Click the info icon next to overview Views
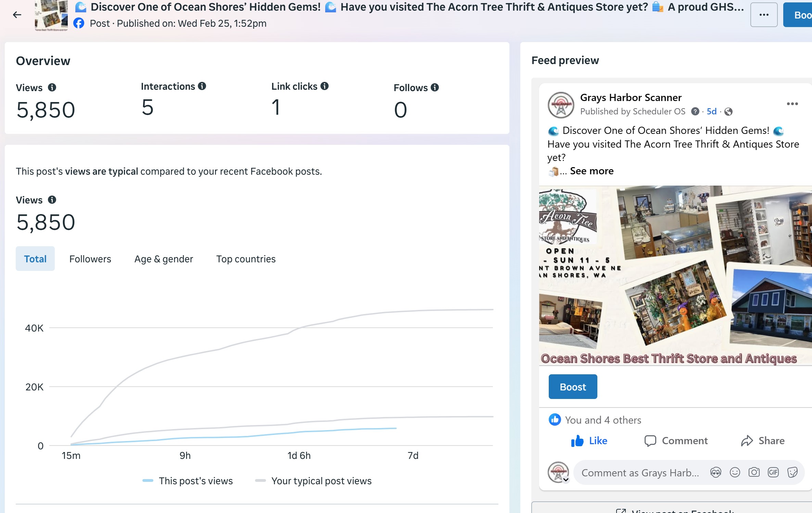The height and width of the screenshot is (513, 812). 52,87
